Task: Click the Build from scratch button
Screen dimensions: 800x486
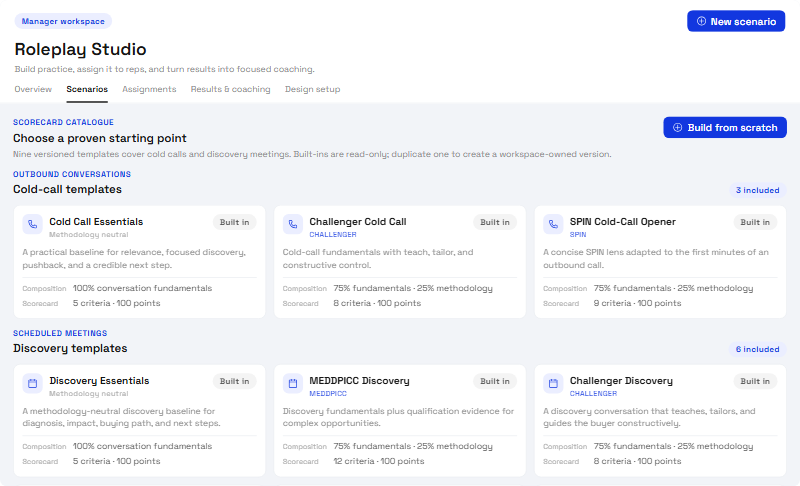Action: [724, 127]
